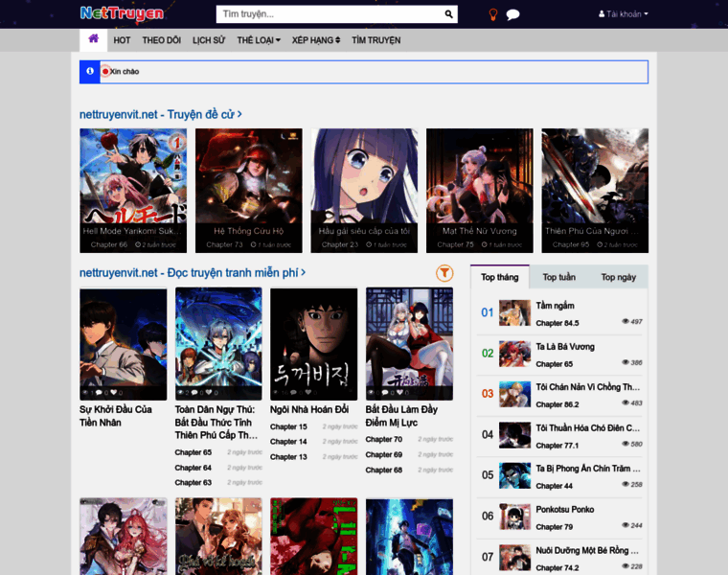Open Tôi Thuần Hóa Chó Điên ranking thumbnail
Viewport: 728px width, 575px height.
[x=514, y=435]
